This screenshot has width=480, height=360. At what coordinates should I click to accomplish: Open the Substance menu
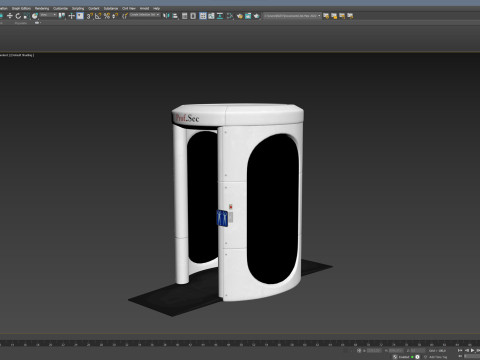pos(111,8)
